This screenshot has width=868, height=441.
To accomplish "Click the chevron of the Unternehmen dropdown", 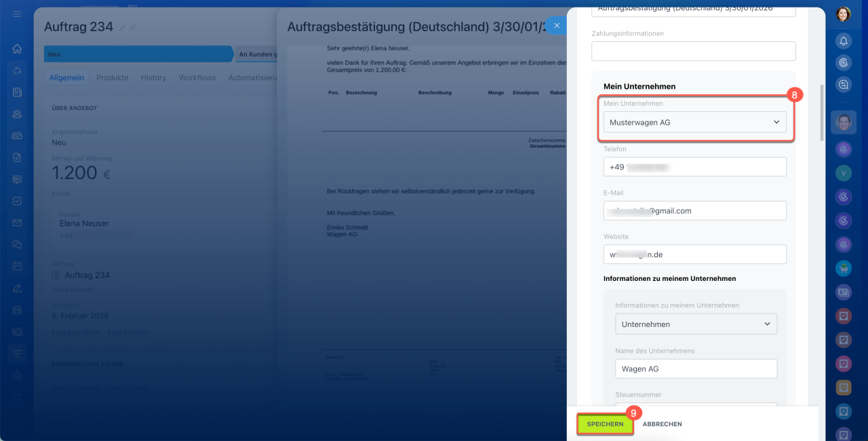I will pyautogui.click(x=767, y=324).
